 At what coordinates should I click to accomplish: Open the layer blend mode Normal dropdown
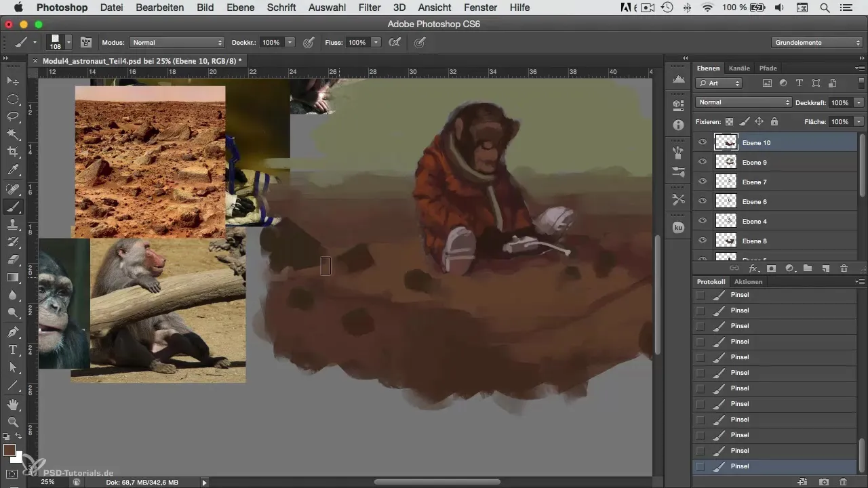(x=743, y=102)
